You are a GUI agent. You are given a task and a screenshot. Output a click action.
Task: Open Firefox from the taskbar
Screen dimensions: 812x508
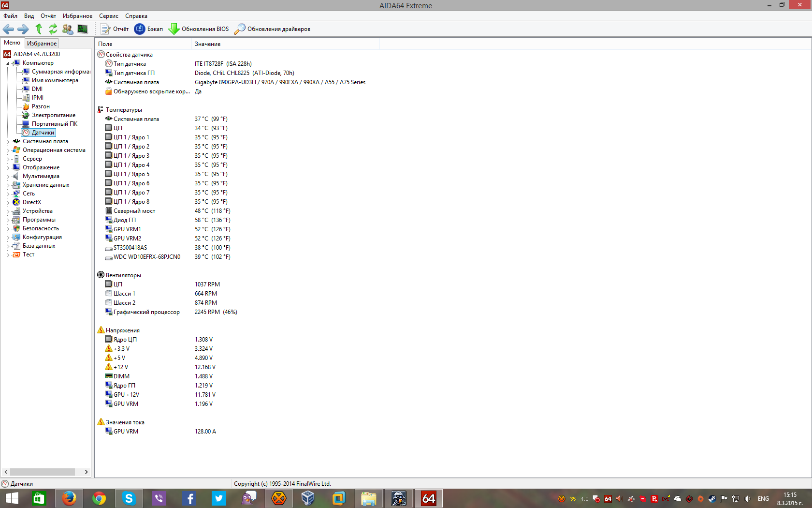pyautogui.click(x=69, y=498)
